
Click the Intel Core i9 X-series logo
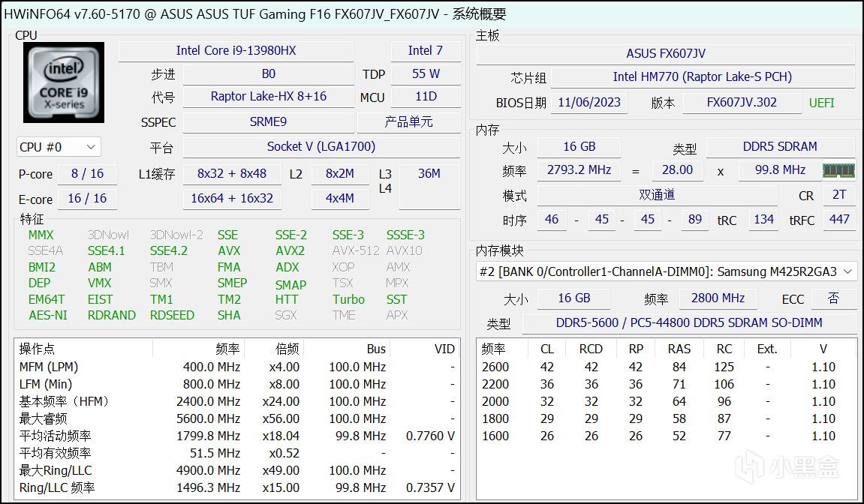64,82
